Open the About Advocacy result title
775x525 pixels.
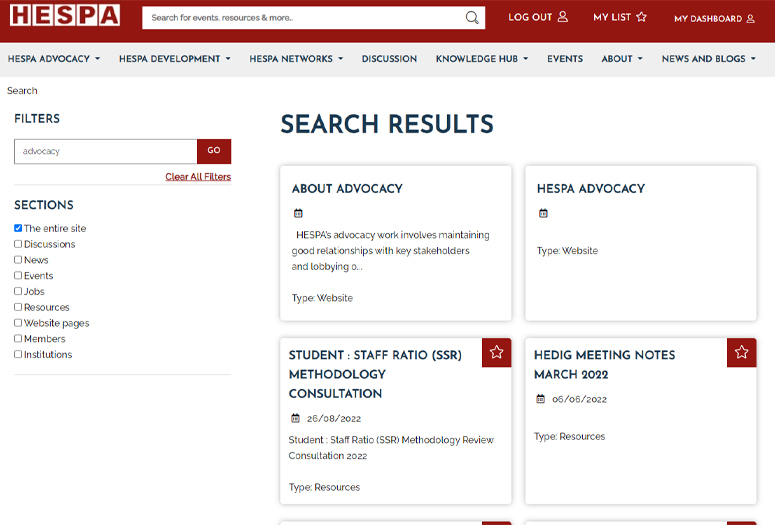pyautogui.click(x=347, y=188)
